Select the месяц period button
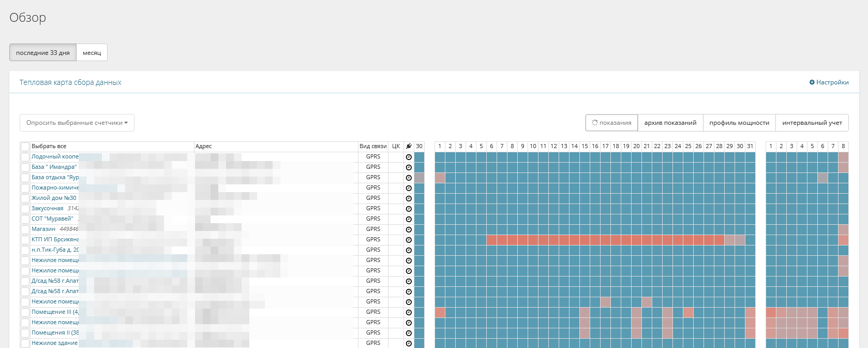Screen dimensions: 868x348 point(92,52)
